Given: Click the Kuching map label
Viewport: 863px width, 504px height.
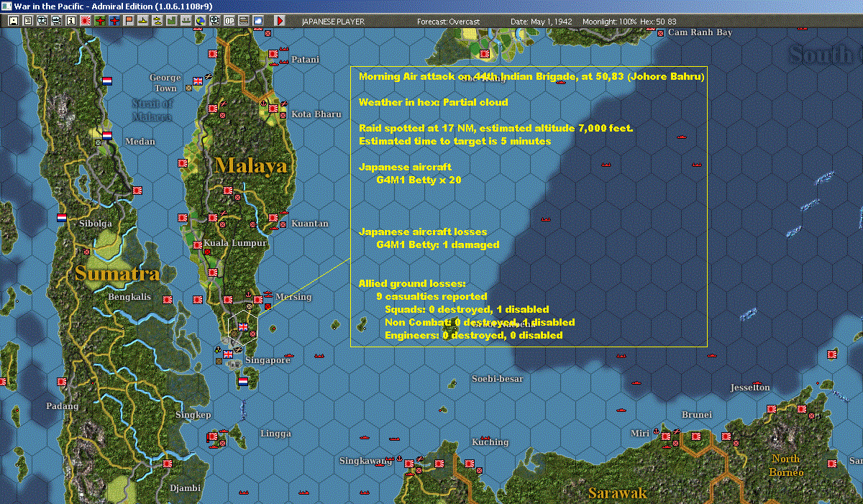Looking at the screenshot, I should (490, 442).
